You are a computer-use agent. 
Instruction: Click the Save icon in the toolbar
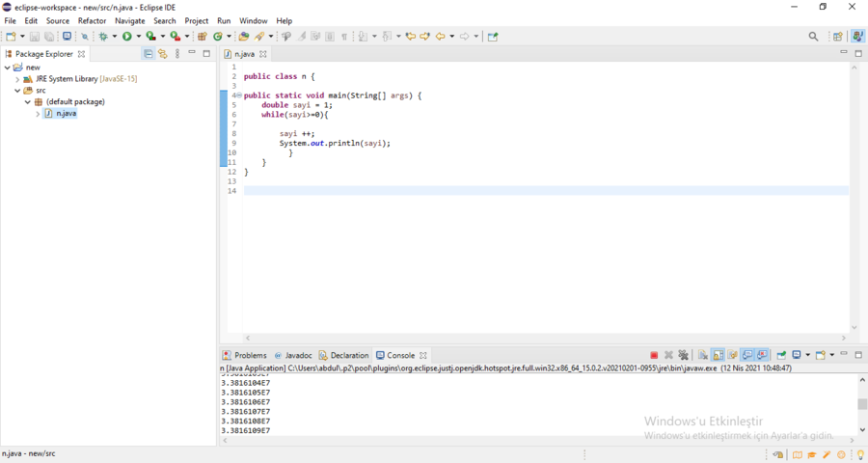pos(35,37)
